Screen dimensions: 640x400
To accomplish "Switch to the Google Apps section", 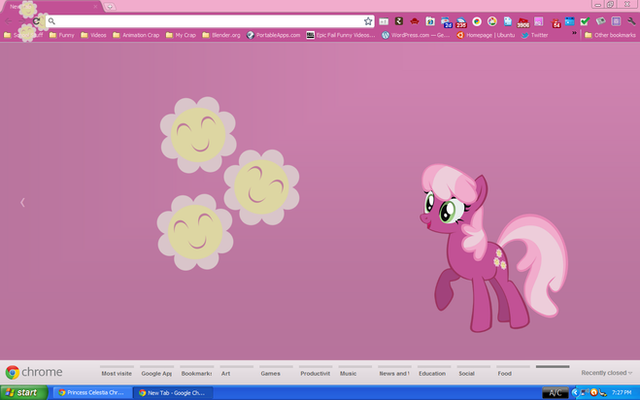I will [x=156, y=371].
